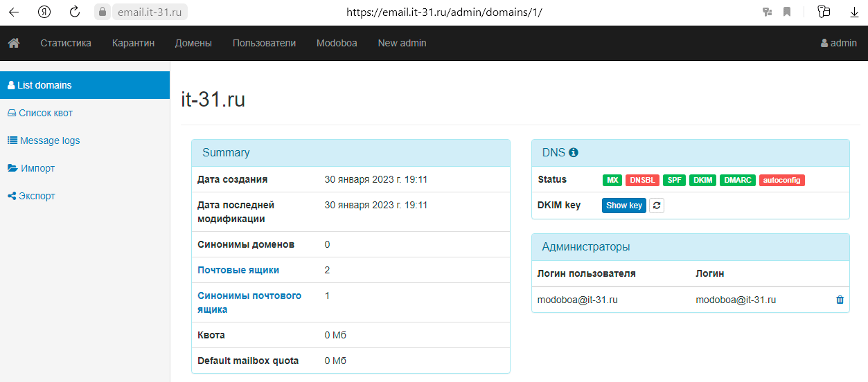The image size is (868, 382).
Task: Click the Summary panel header
Action: [351, 153]
